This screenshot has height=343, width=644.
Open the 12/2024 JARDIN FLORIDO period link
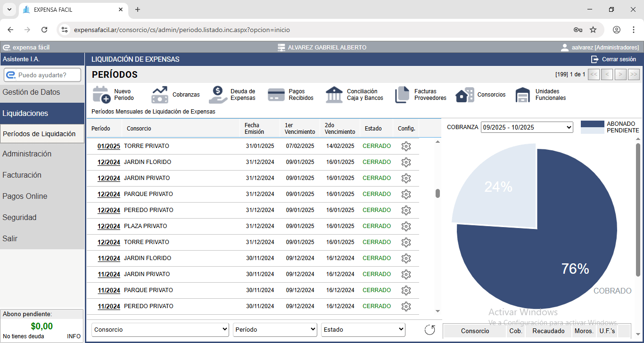108,162
